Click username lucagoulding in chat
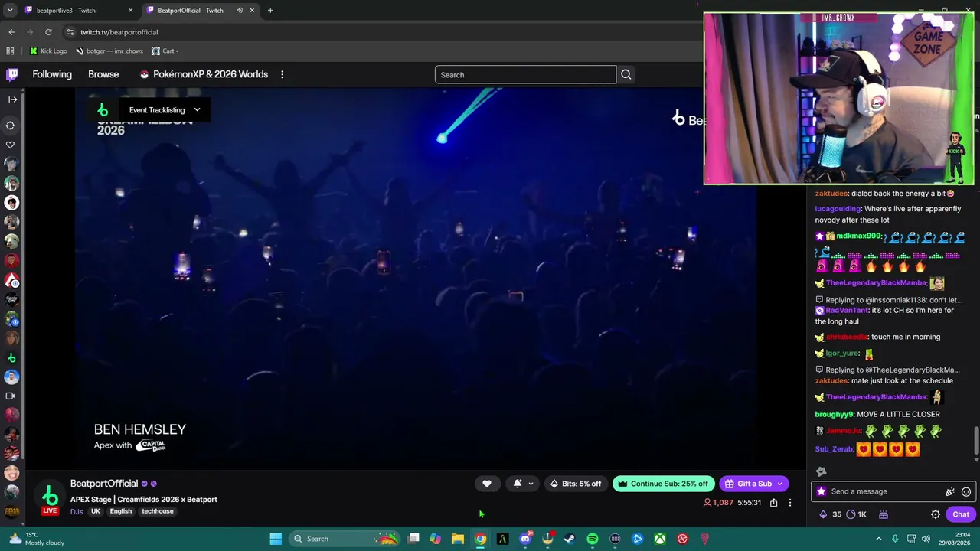The height and width of the screenshot is (551, 980). tap(838, 209)
